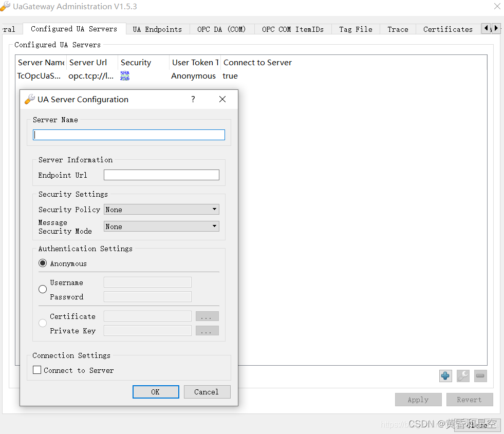Click the Endpoint Url input field

click(x=161, y=175)
